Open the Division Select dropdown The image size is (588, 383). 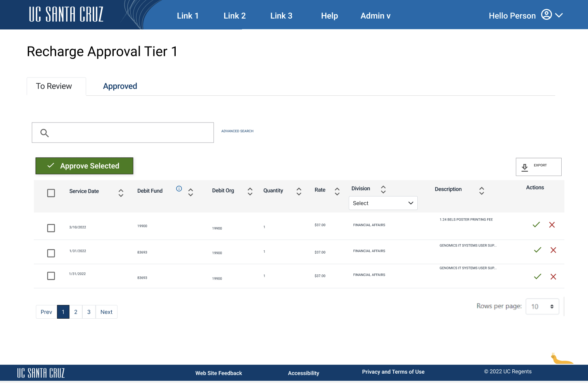[x=383, y=203]
